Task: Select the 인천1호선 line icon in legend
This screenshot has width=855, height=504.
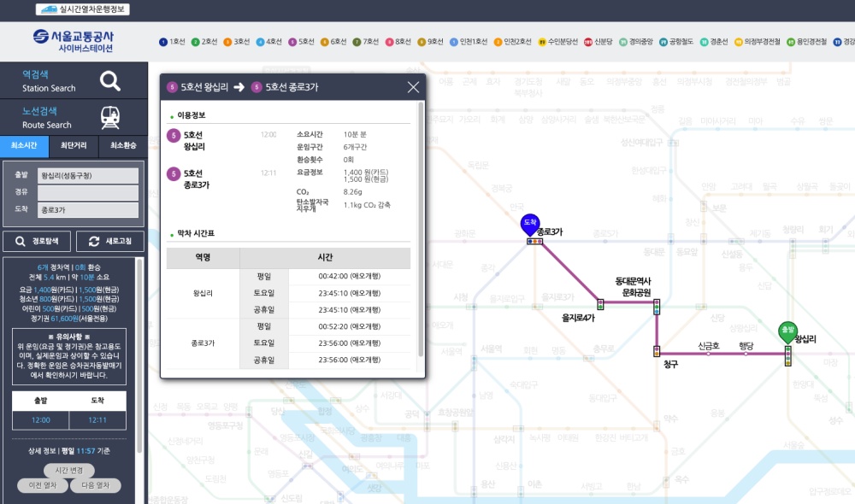Action: (454, 42)
